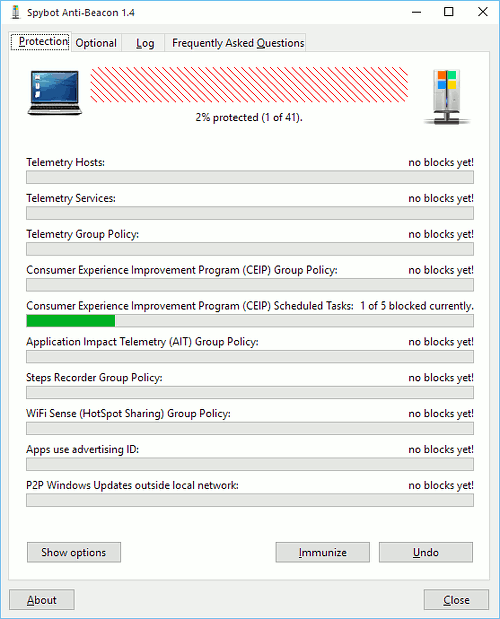Image resolution: width=500 pixels, height=619 pixels.
Task: Click 'P2P Windows Updates outside local network:' label
Action: pyautogui.click(x=132, y=485)
